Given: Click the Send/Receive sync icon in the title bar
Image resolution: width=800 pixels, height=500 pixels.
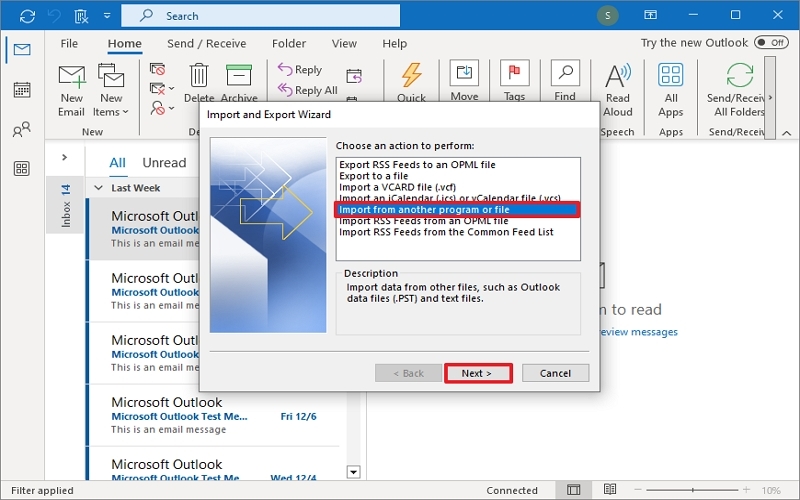Looking at the screenshot, I should (27, 16).
